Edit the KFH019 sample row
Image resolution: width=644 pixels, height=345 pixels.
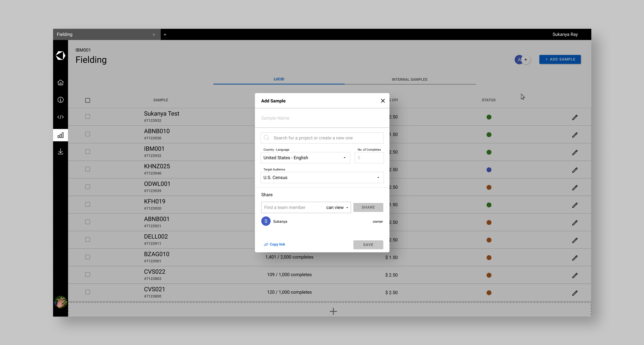(x=575, y=205)
